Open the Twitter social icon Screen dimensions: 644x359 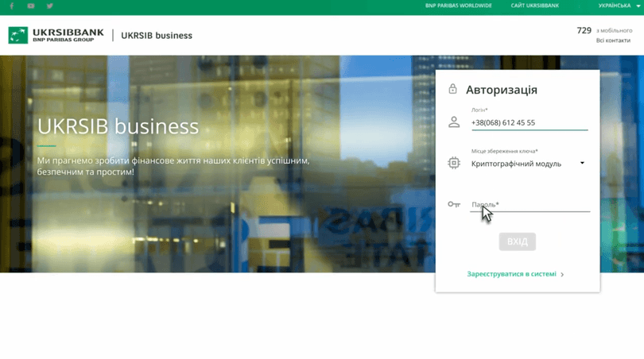point(49,6)
